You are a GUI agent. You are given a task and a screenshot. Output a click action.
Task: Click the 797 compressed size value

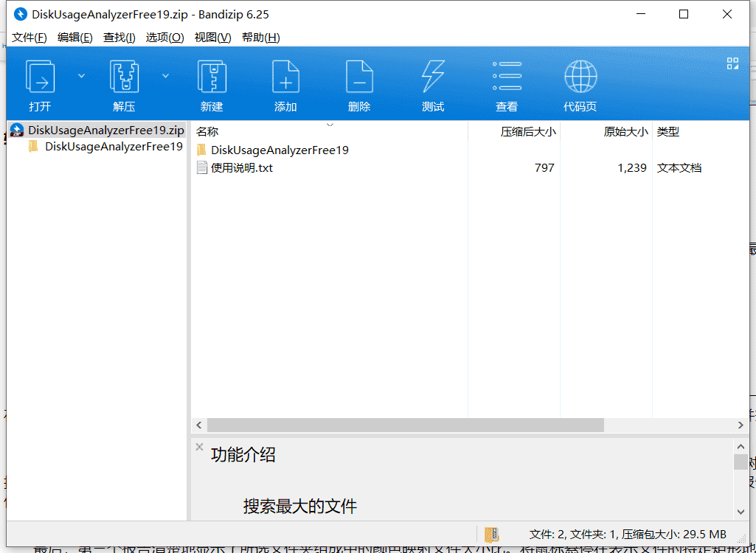pyautogui.click(x=544, y=168)
